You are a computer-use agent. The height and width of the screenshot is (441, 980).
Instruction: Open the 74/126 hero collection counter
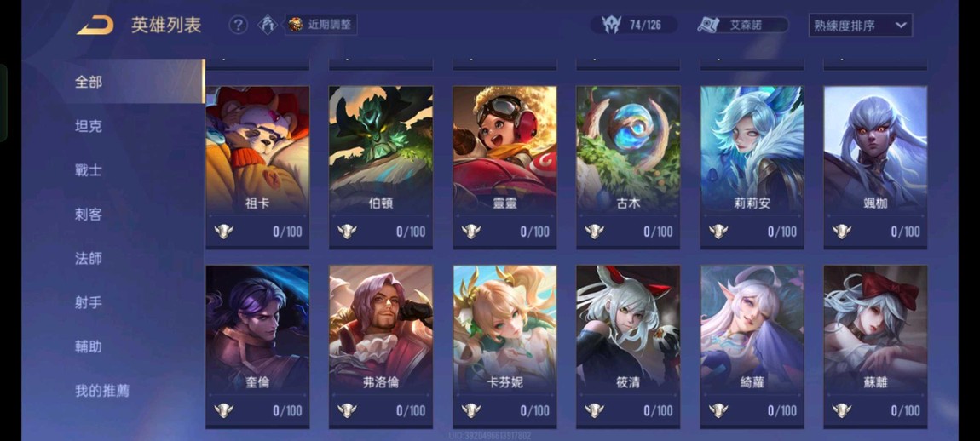[634, 25]
